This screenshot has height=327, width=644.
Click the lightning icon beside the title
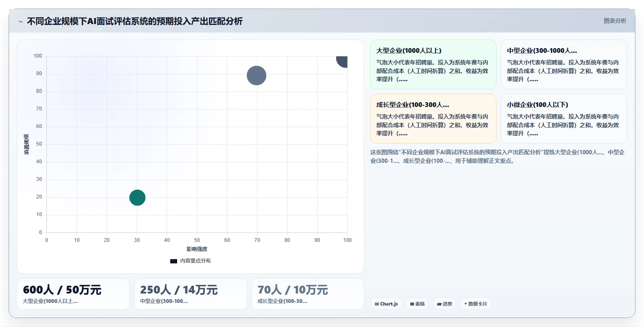pyautogui.click(x=20, y=21)
